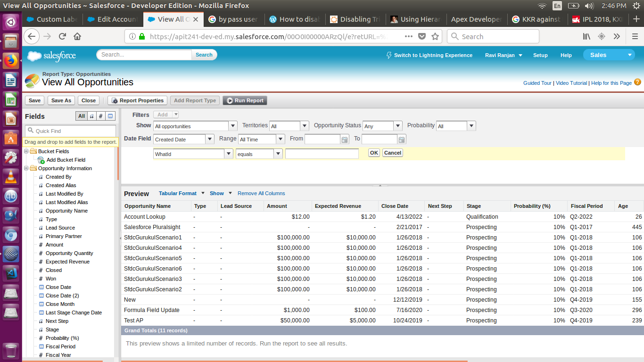Select Expected Revenue in the fields list
Viewport: 644px width, 362px height.
(67, 262)
